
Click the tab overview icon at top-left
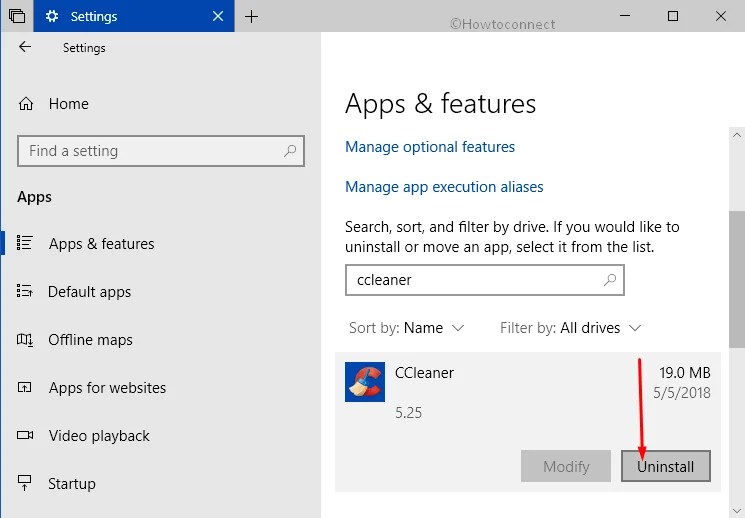pyautogui.click(x=17, y=16)
